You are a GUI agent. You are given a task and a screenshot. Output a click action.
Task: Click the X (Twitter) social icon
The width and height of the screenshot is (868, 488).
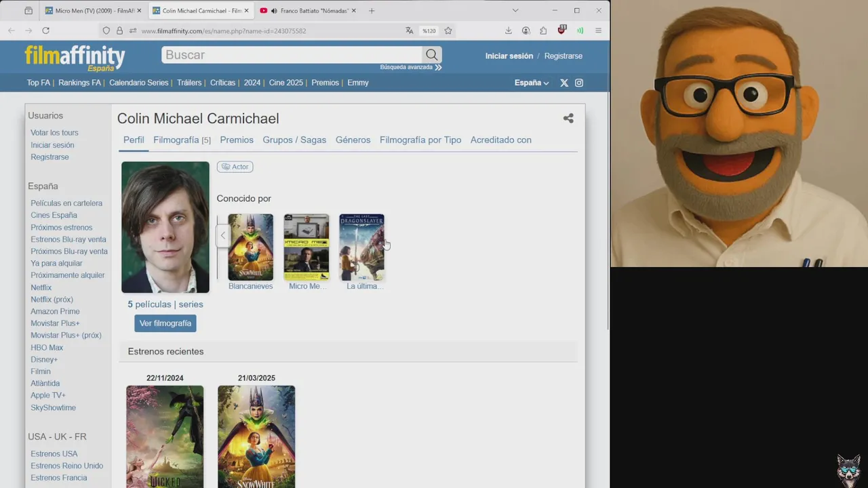(x=564, y=83)
